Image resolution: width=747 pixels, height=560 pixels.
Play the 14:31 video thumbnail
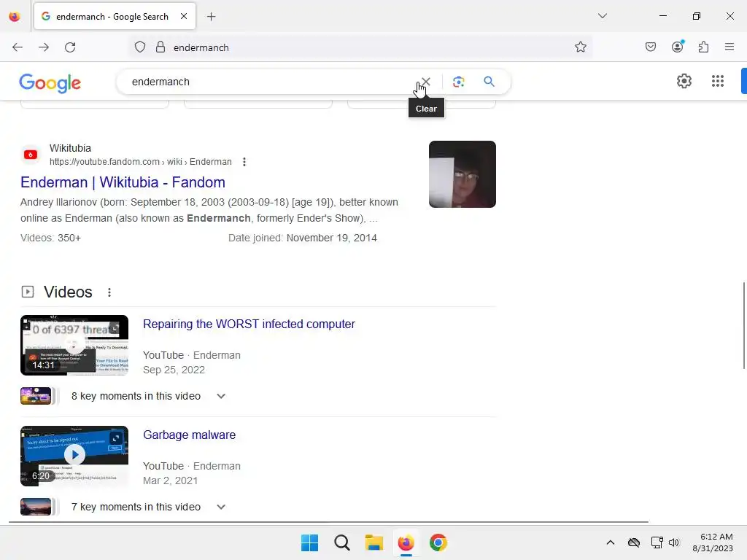[x=74, y=345]
